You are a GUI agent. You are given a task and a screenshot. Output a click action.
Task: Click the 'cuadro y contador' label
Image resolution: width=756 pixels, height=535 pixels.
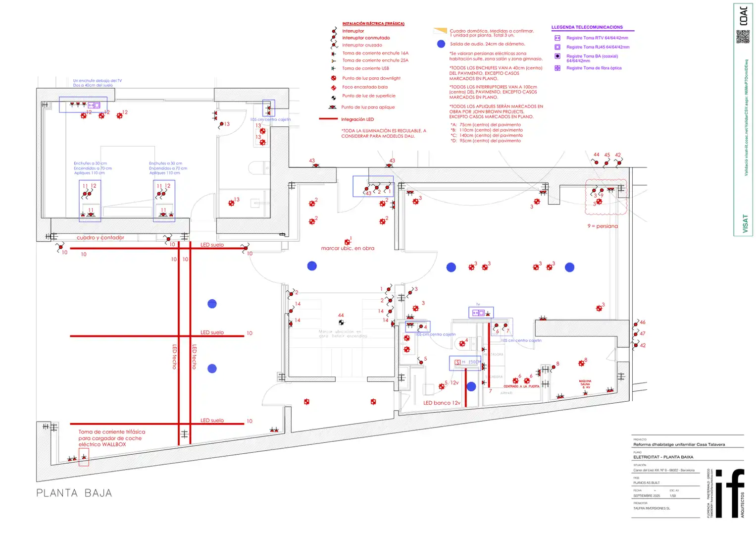(101, 238)
